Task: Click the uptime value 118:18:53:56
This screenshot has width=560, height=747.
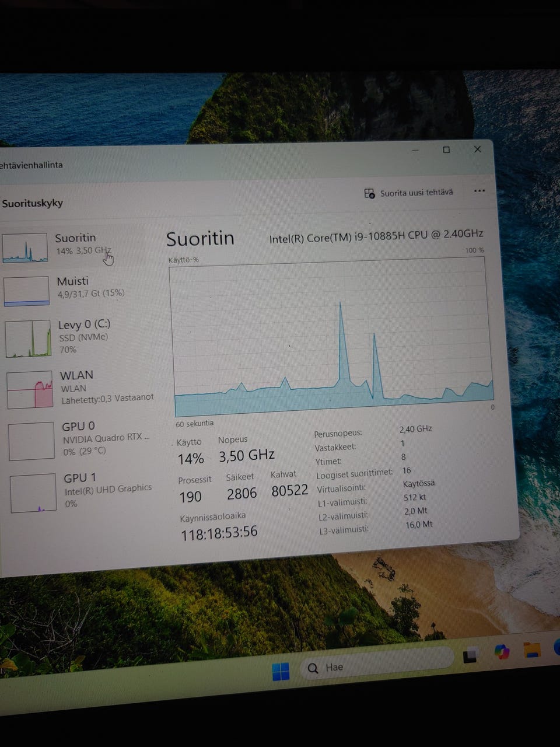Action: tap(219, 533)
